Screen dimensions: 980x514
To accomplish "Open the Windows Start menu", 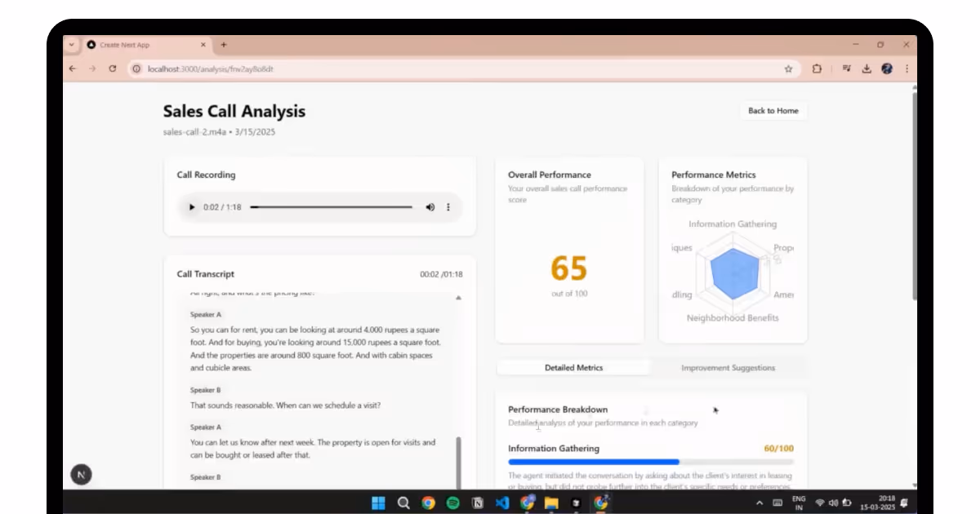I will (379, 503).
